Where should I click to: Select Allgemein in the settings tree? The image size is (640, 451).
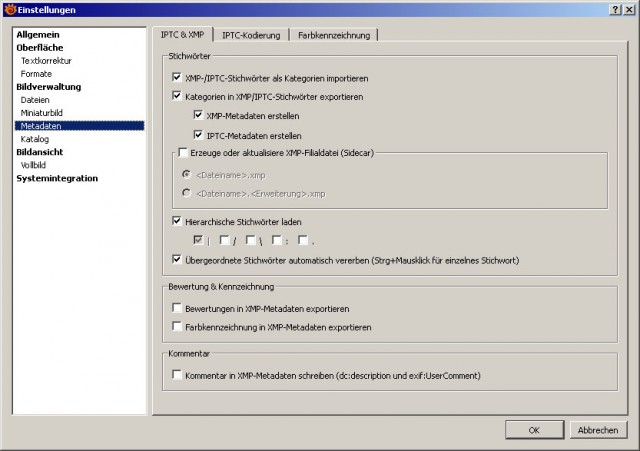point(38,35)
